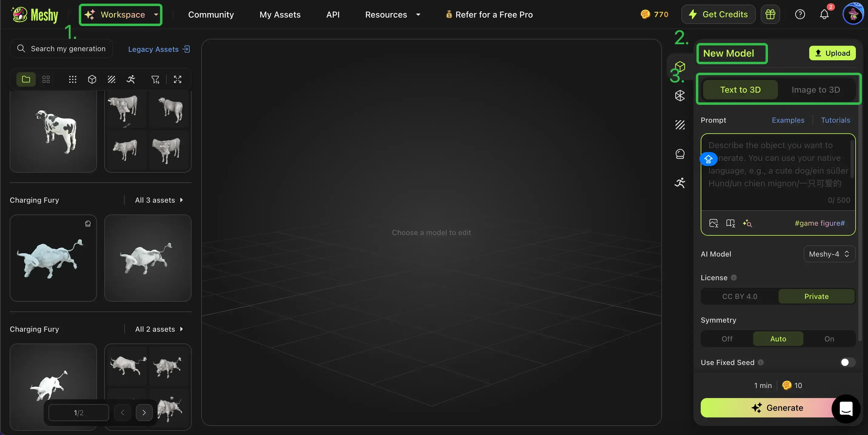Open the help question mark icon
Viewport: 868px width, 435px height.
tap(800, 15)
